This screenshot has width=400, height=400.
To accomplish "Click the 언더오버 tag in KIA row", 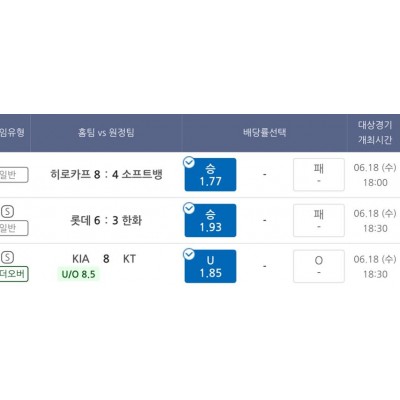I will [13, 274].
